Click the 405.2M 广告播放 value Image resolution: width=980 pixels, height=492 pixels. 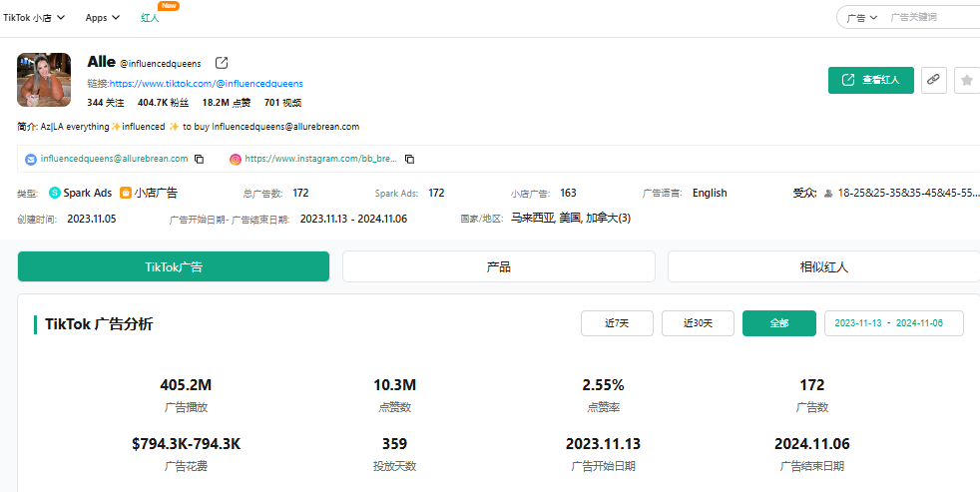[x=186, y=385]
